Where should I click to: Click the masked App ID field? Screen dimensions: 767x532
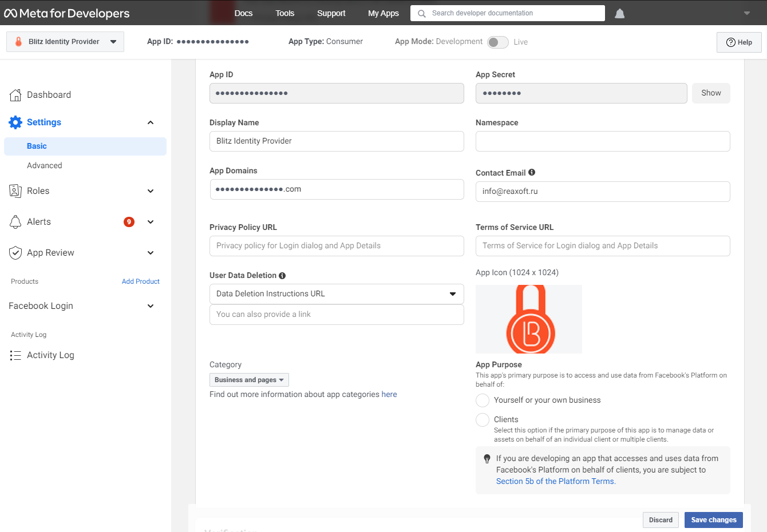pyautogui.click(x=337, y=93)
